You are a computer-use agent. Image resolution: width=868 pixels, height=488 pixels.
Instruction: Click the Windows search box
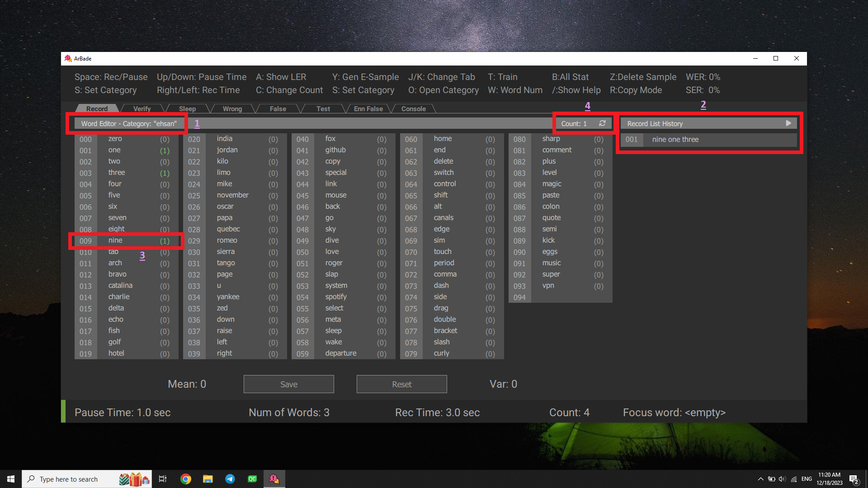68,479
